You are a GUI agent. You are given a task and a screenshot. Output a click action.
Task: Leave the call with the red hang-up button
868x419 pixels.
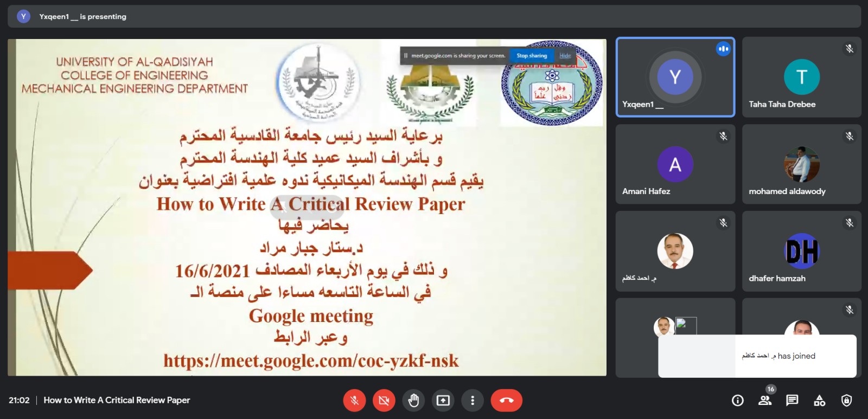[x=507, y=401]
